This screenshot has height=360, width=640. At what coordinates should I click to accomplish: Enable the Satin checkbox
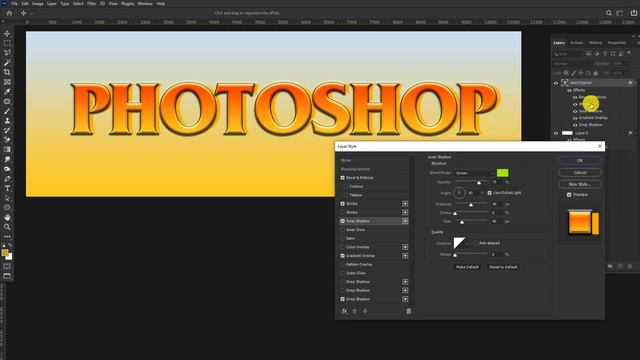pos(342,238)
